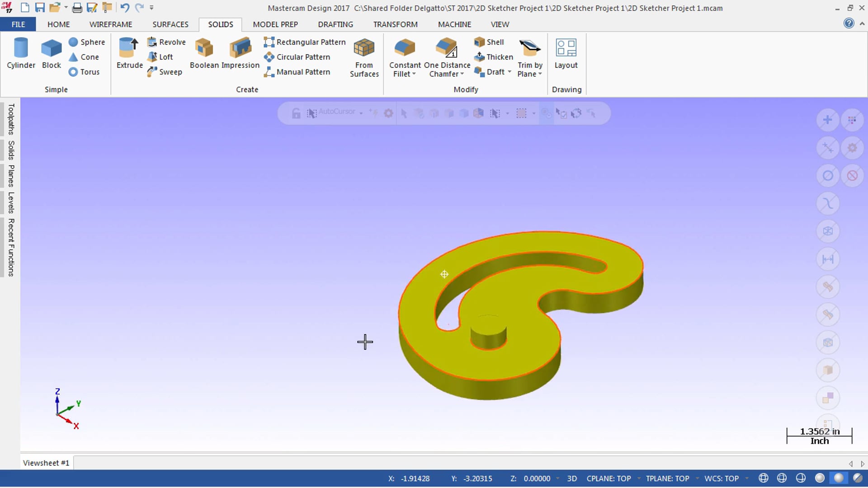Click the Redo button in toolbar
This screenshot has width=868, height=488.
pos(140,7)
